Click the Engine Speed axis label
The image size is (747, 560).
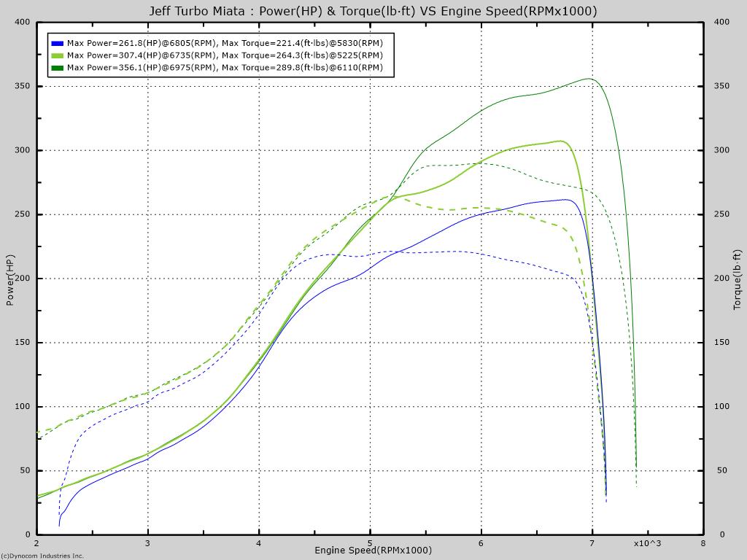(373, 551)
